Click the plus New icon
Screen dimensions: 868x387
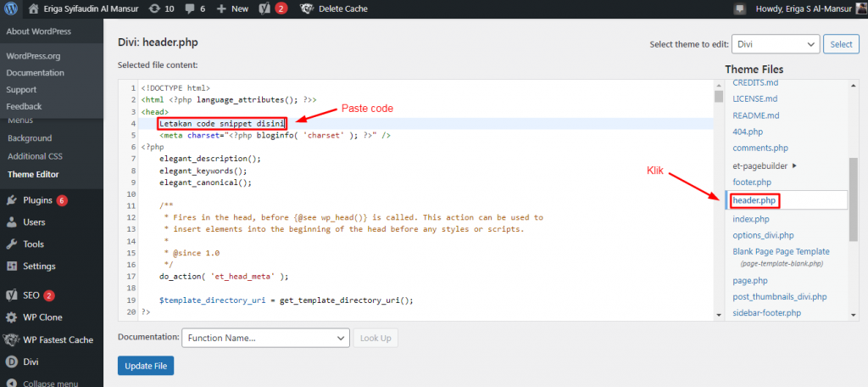pos(221,8)
